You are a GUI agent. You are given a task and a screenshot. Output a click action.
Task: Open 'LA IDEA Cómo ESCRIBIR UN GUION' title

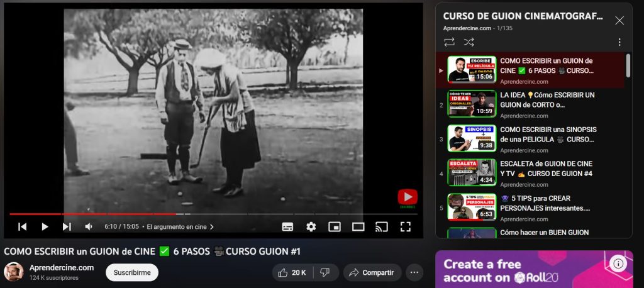pyautogui.click(x=547, y=100)
